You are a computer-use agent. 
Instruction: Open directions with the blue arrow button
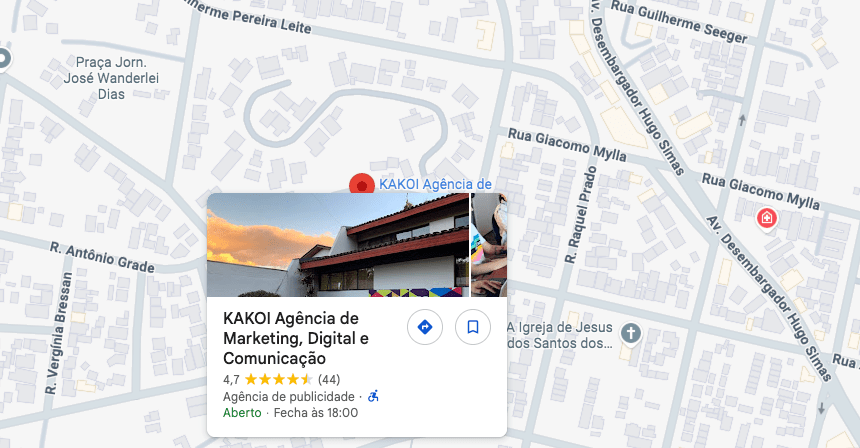point(425,327)
